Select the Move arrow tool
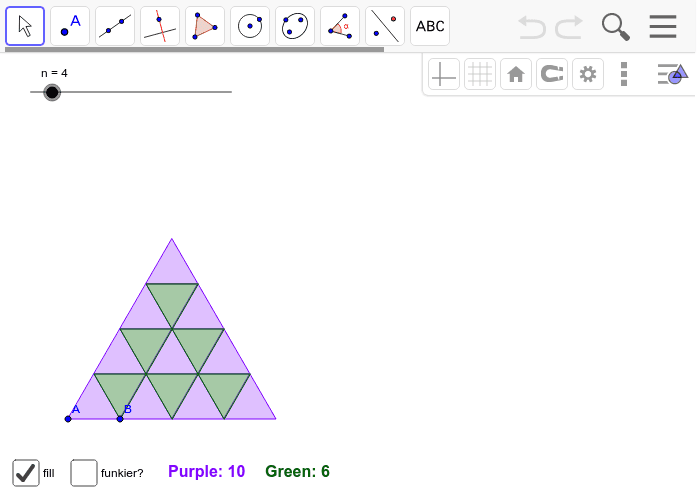Screen dimensions: 697x500 pos(25,26)
